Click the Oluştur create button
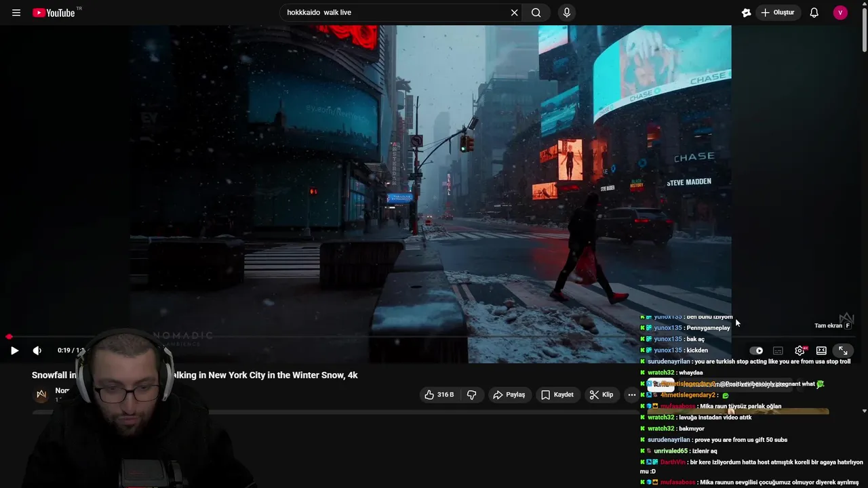The image size is (868, 488). click(778, 12)
